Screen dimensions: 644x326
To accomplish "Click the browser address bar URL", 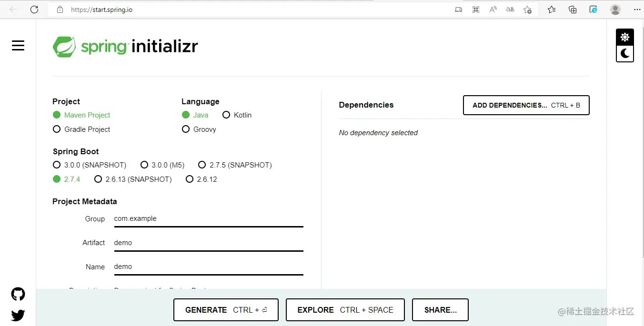I will (101, 10).
